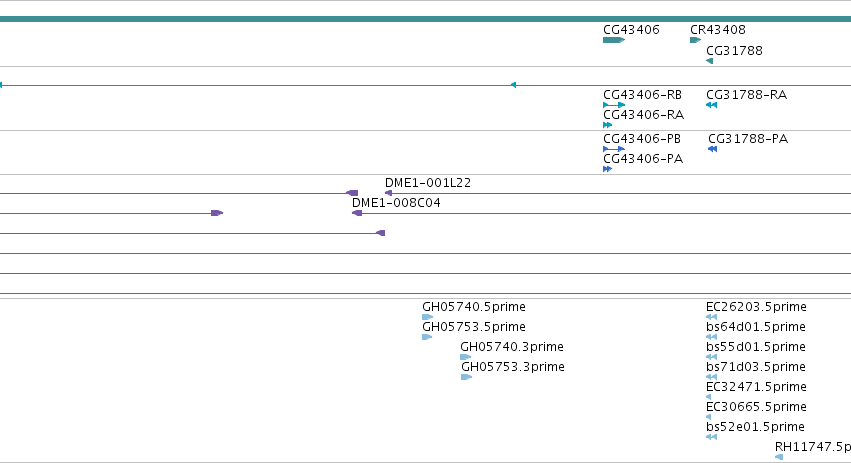
Task: Click the DME1-001L22 clone arrowhead
Action: click(388, 193)
